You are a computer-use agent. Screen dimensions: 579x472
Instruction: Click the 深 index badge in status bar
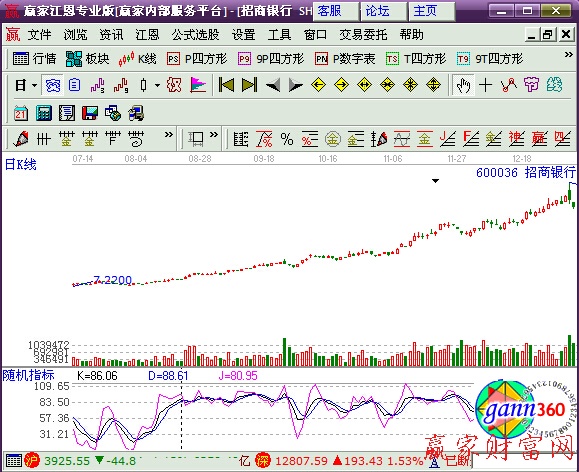click(263, 461)
